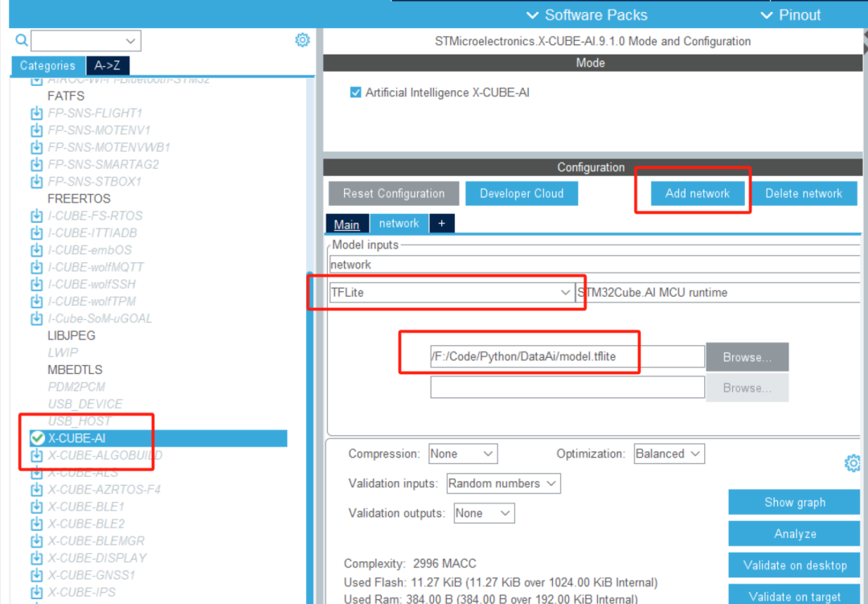Click the plus tab to add network
This screenshot has width=868, height=604.
[441, 224]
